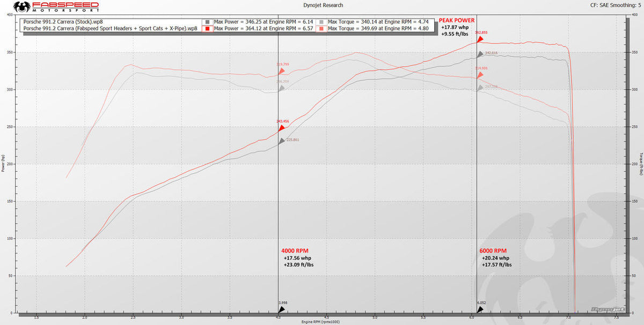The image size is (644, 325).
Task: Select the 3.998 cursor handle on the RPM axis
Action: [x=281, y=309]
